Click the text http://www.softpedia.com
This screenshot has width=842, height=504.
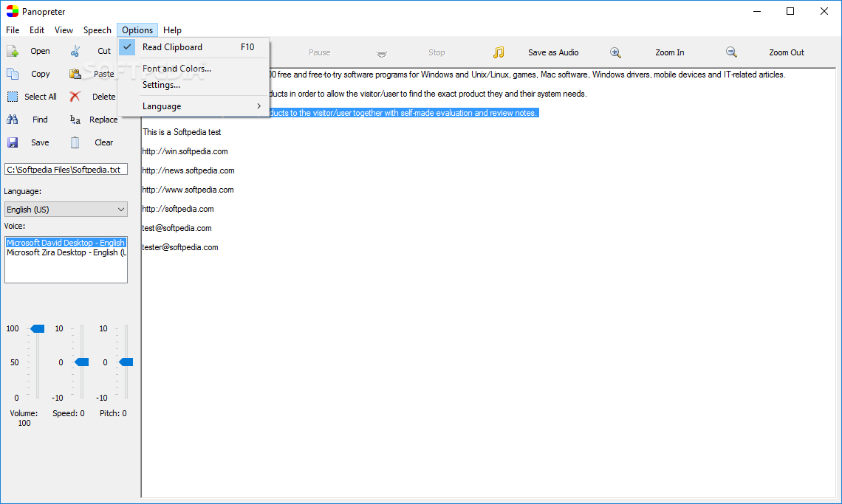(x=188, y=190)
